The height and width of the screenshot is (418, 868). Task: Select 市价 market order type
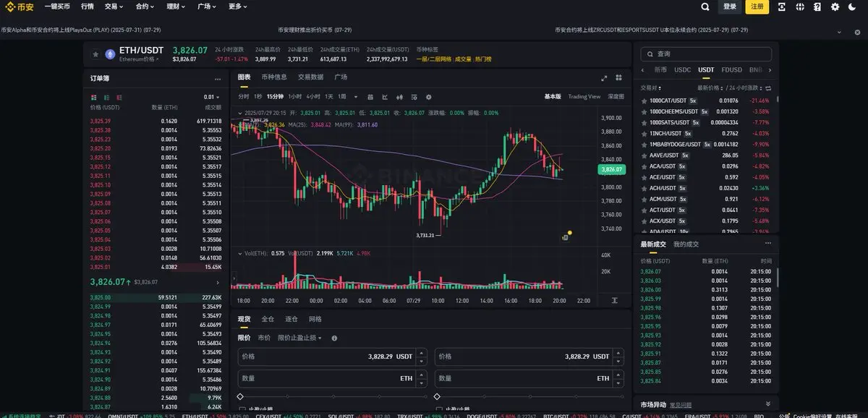tap(265, 338)
